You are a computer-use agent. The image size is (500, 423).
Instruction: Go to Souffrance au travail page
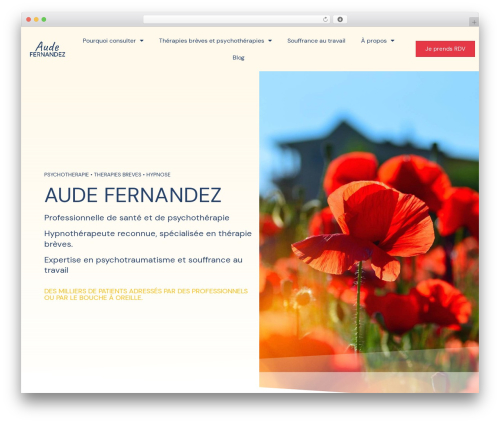pos(316,41)
